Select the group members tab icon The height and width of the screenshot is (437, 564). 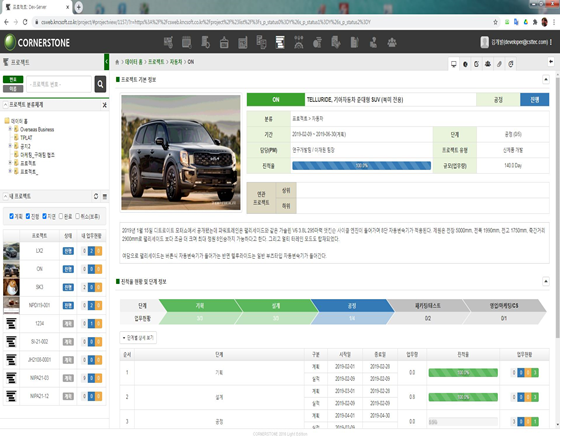[488, 64]
